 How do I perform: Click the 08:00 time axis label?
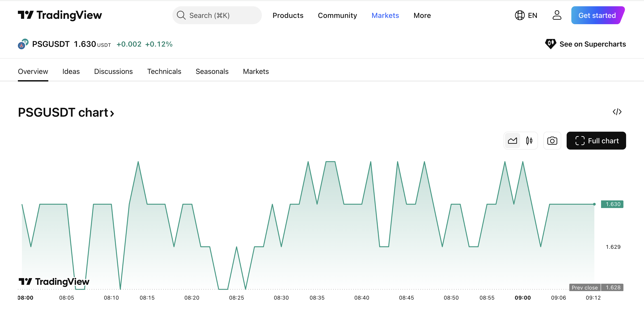pos(25,298)
